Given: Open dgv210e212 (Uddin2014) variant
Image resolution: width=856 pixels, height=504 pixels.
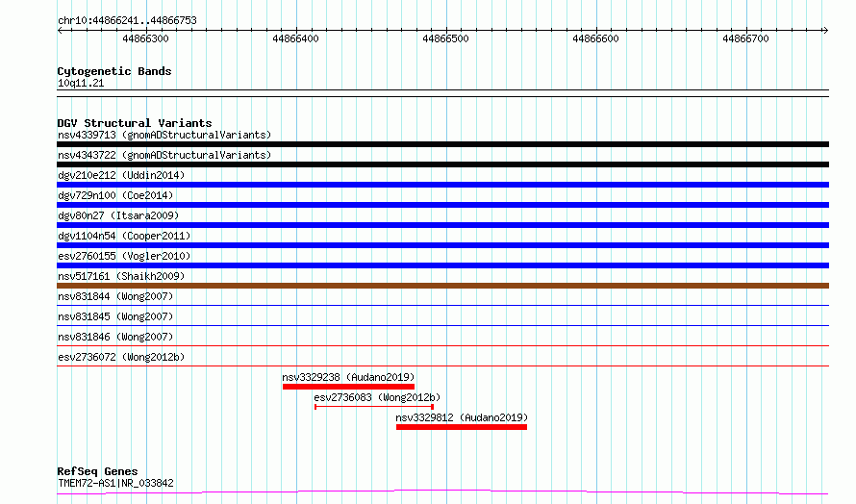Looking at the screenshot, I should point(121,175).
